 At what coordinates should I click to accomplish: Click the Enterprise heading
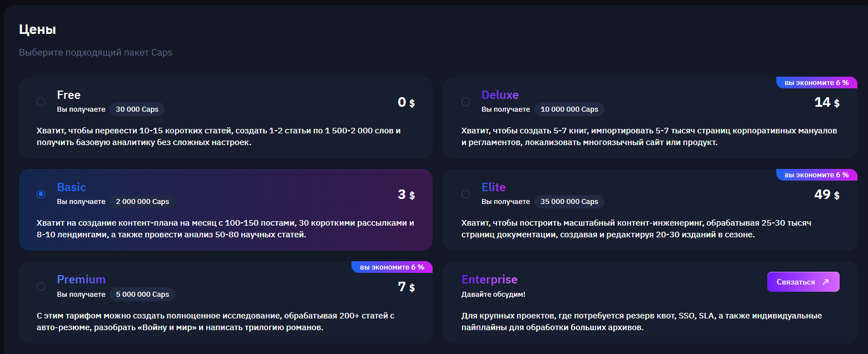pos(489,280)
